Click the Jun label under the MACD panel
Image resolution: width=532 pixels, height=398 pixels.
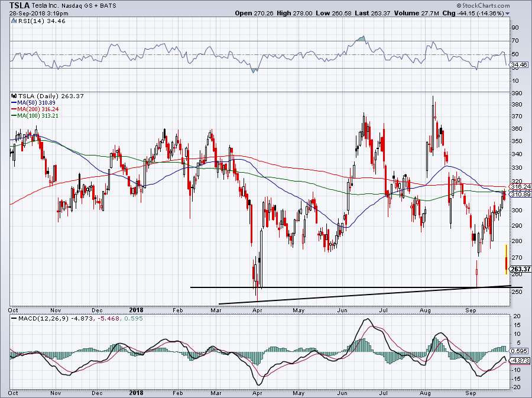342,393
